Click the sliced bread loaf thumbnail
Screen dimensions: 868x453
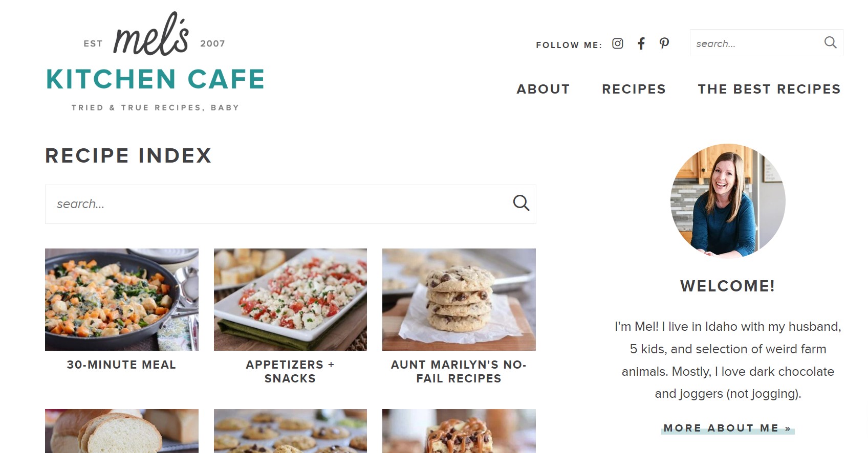click(121, 431)
